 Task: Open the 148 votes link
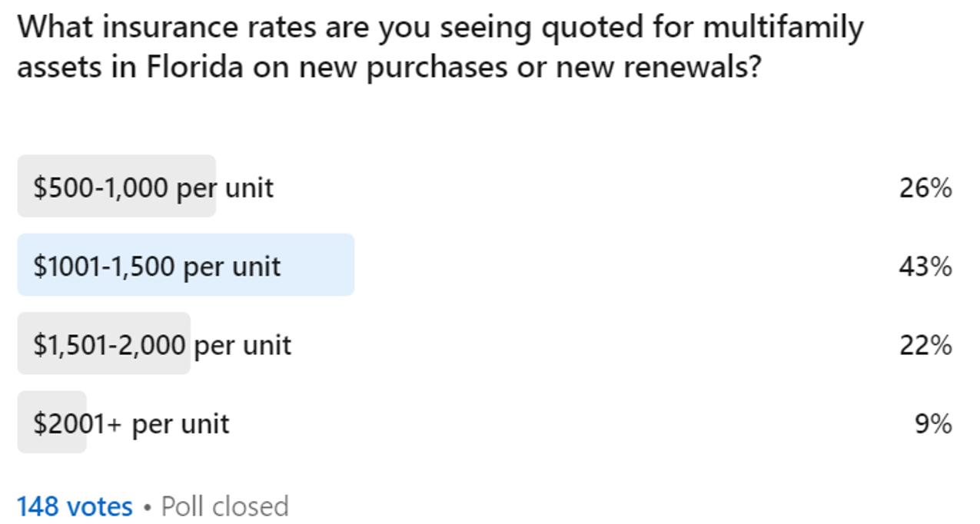(75, 506)
